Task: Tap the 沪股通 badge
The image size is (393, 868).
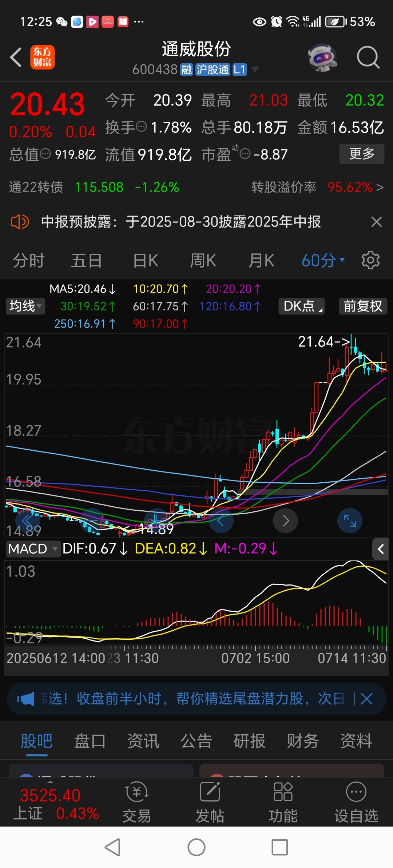Action: [x=213, y=69]
